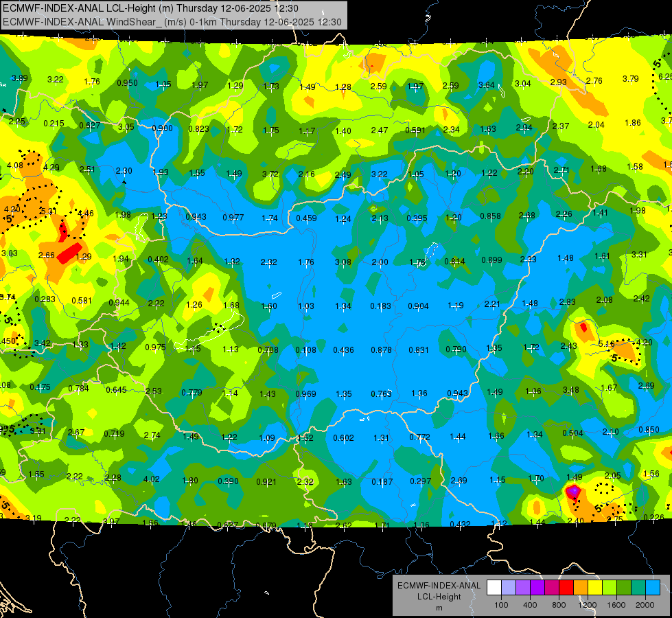Click the legend label 400

(x=530, y=605)
